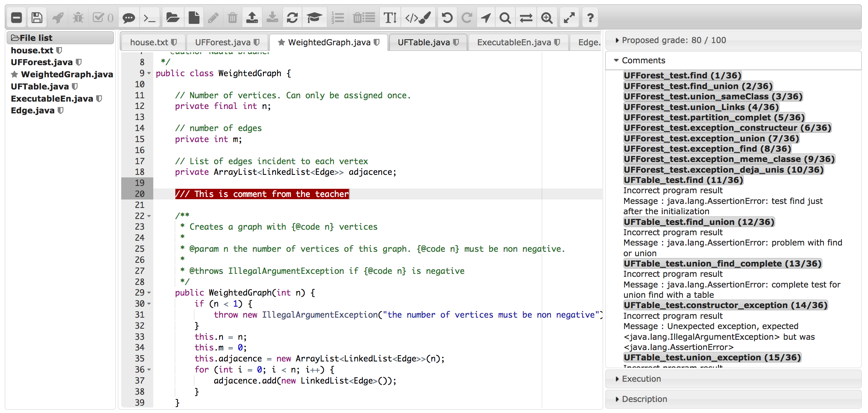The image size is (868, 413).
Task: Fold the Javadoc block at line 22
Action: (x=149, y=216)
